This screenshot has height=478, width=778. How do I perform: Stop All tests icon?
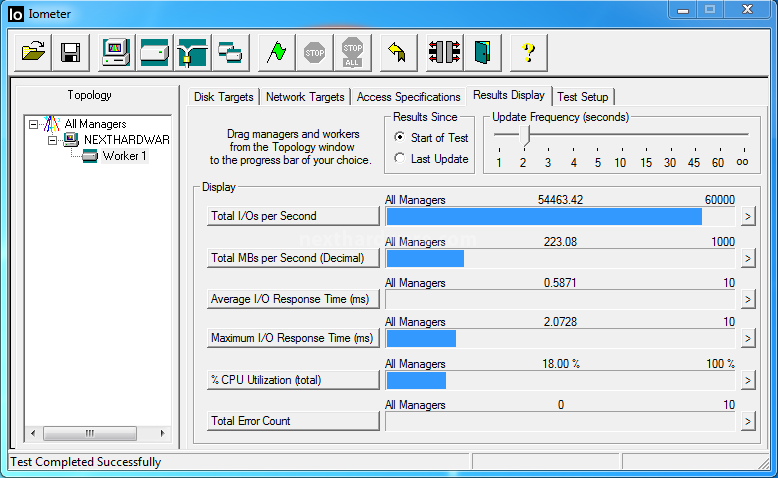(352, 52)
